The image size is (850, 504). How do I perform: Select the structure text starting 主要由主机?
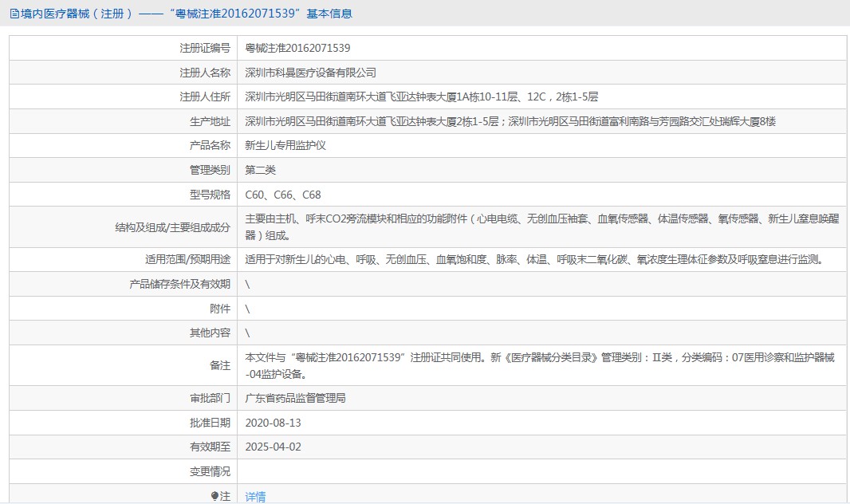click(542, 227)
